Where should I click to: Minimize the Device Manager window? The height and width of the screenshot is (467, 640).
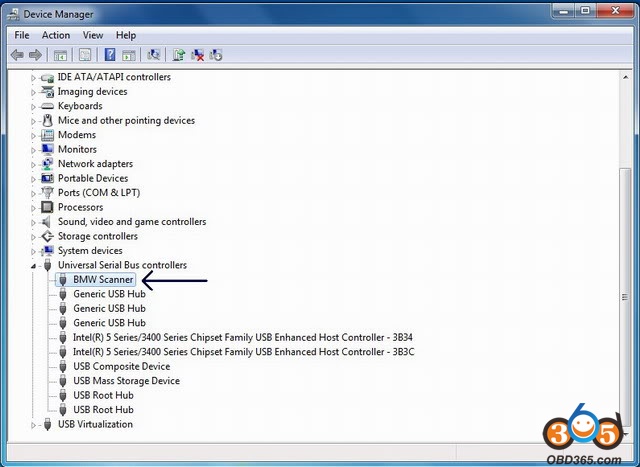click(x=564, y=11)
